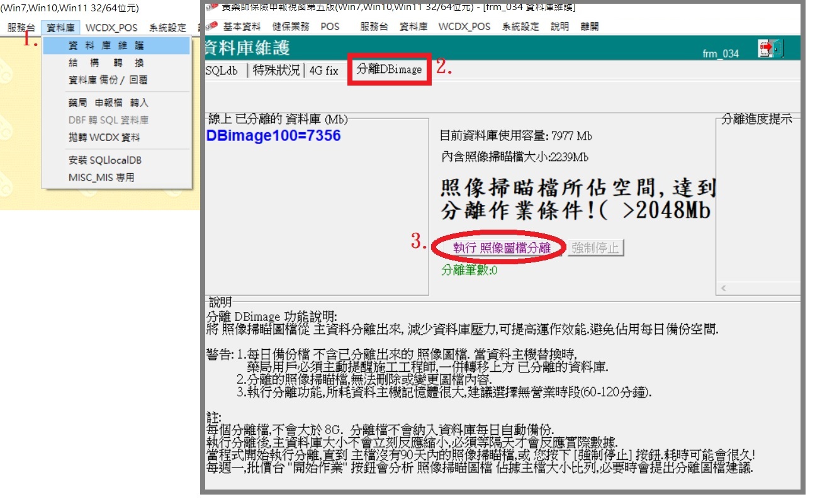Open 服務台 menu in frm_034 window

click(374, 26)
